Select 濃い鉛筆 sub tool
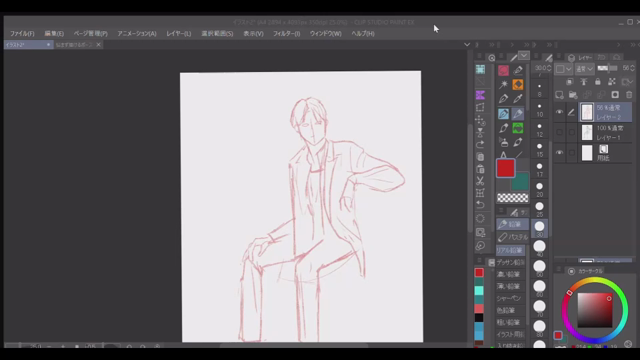Viewport: 640px width, 360px height. point(510,274)
